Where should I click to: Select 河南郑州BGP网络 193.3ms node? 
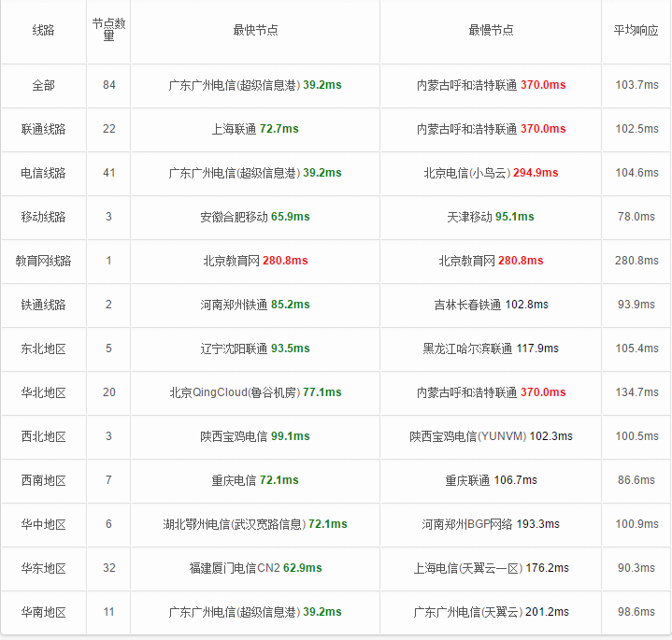[491, 524]
